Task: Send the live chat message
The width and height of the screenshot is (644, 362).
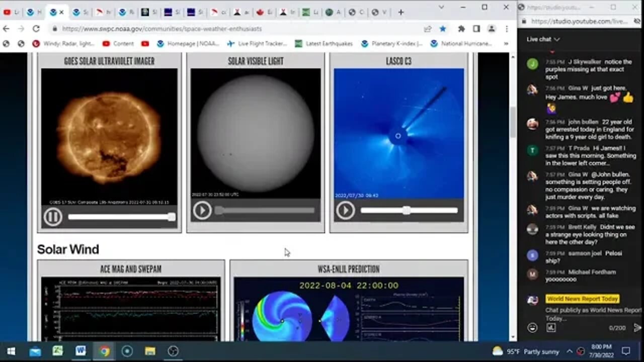Action: [x=637, y=327]
